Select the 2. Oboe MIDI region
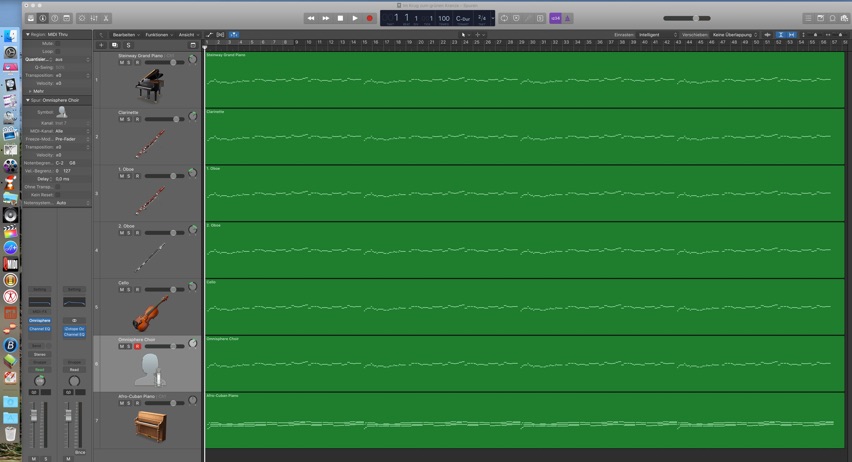The image size is (852, 462). pyautogui.click(x=524, y=250)
